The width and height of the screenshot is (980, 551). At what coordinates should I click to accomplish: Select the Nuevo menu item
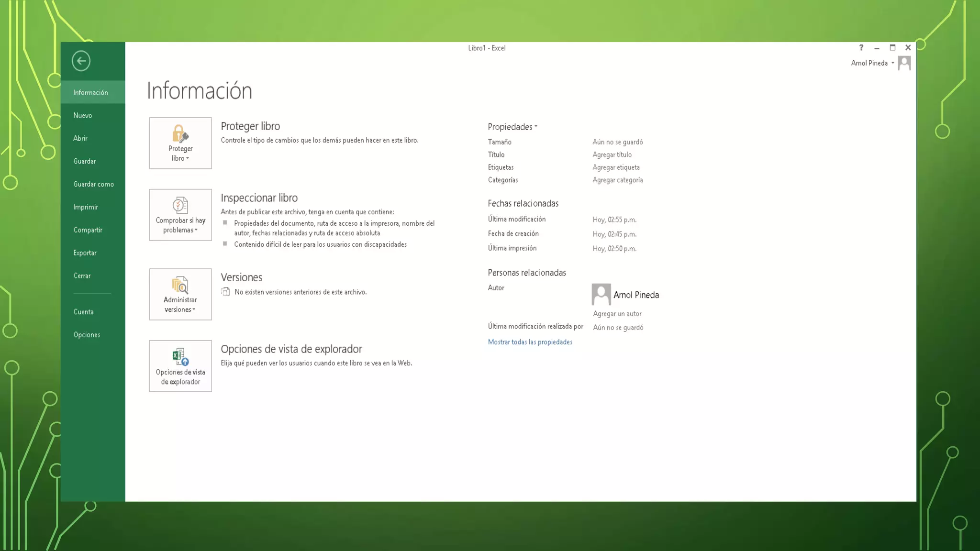(x=83, y=115)
